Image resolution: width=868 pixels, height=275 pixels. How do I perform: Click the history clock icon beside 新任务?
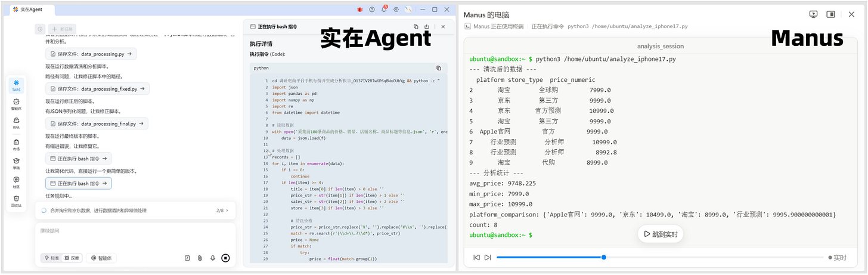point(39,29)
